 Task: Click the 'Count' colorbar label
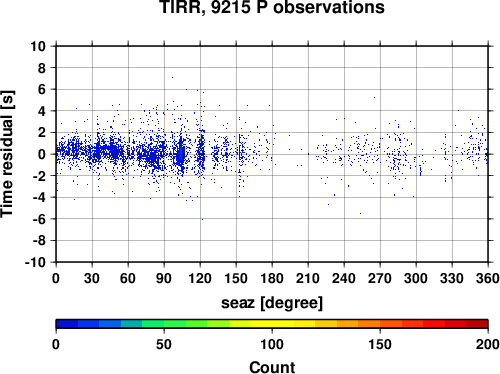click(x=272, y=367)
